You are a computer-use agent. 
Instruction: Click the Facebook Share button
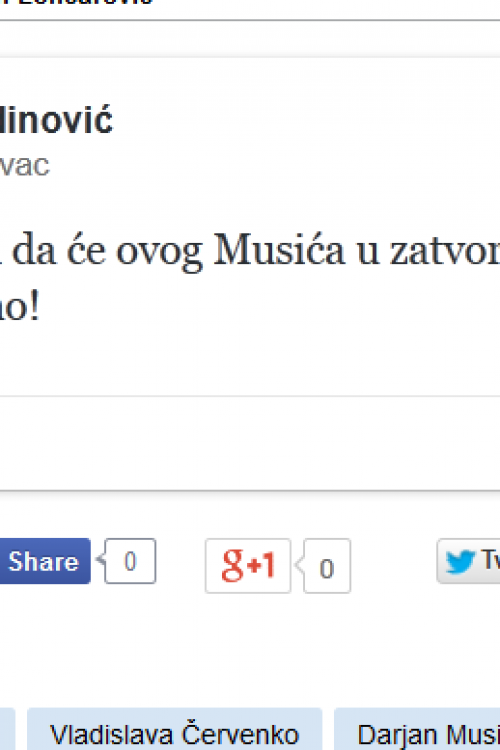coord(44,561)
